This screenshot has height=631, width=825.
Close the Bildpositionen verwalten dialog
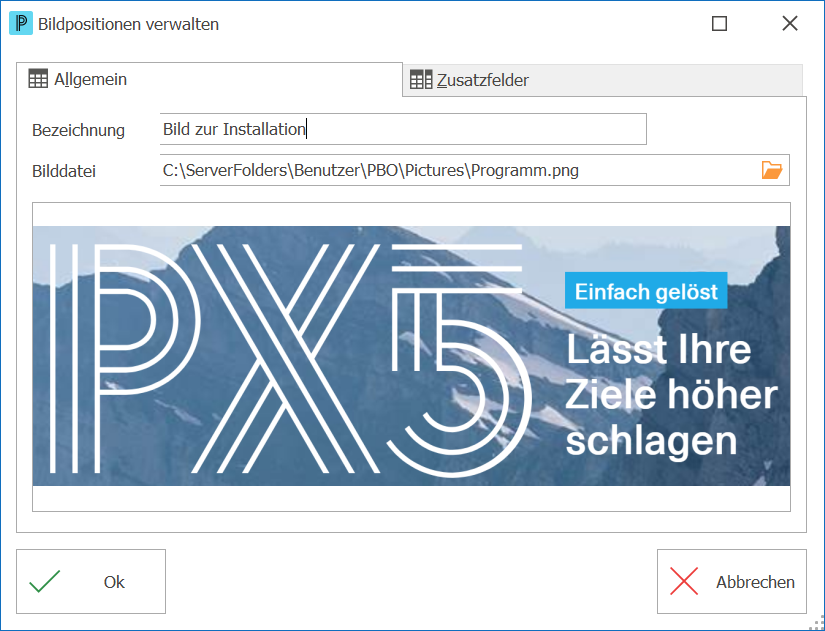click(x=790, y=24)
